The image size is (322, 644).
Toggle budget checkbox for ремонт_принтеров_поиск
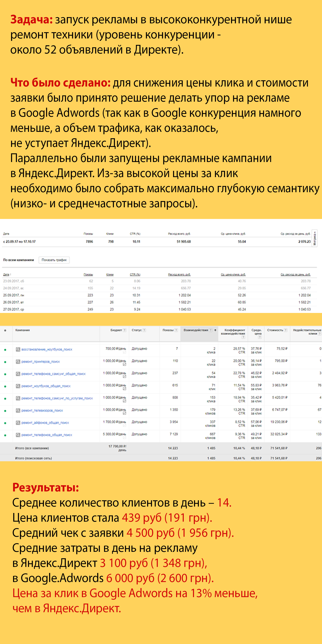pyautogui.click(x=125, y=364)
